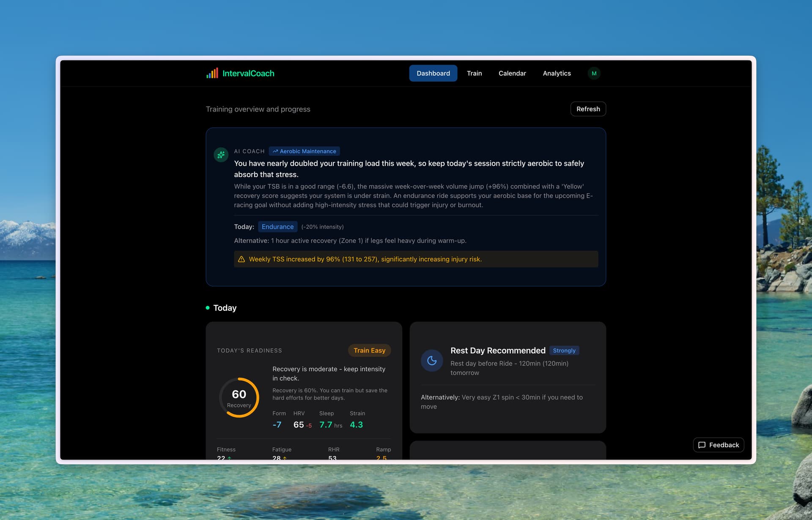The width and height of the screenshot is (812, 520).
Task: Click the Feedback speech bubble icon
Action: tap(702, 445)
